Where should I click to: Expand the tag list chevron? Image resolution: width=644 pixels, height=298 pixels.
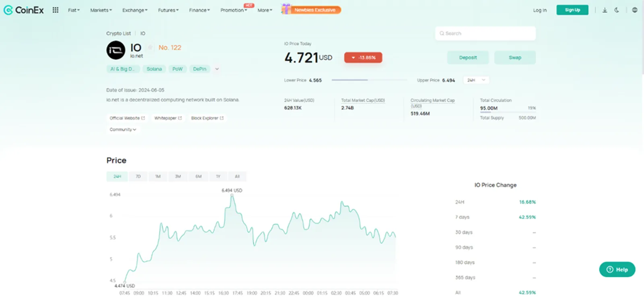click(x=217, y=69)
